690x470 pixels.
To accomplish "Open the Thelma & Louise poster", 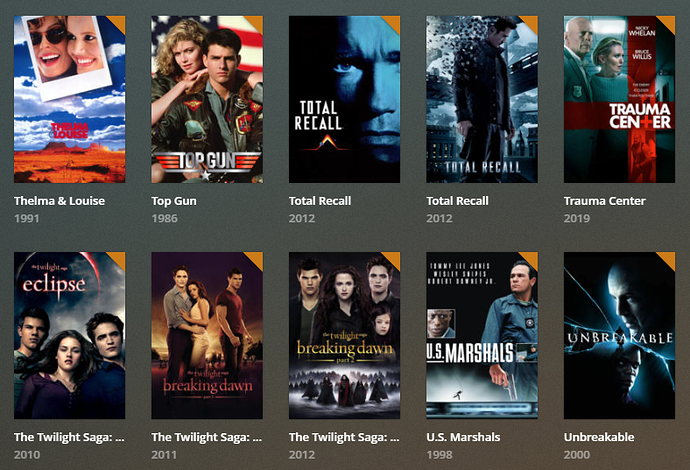I will 70,99.
